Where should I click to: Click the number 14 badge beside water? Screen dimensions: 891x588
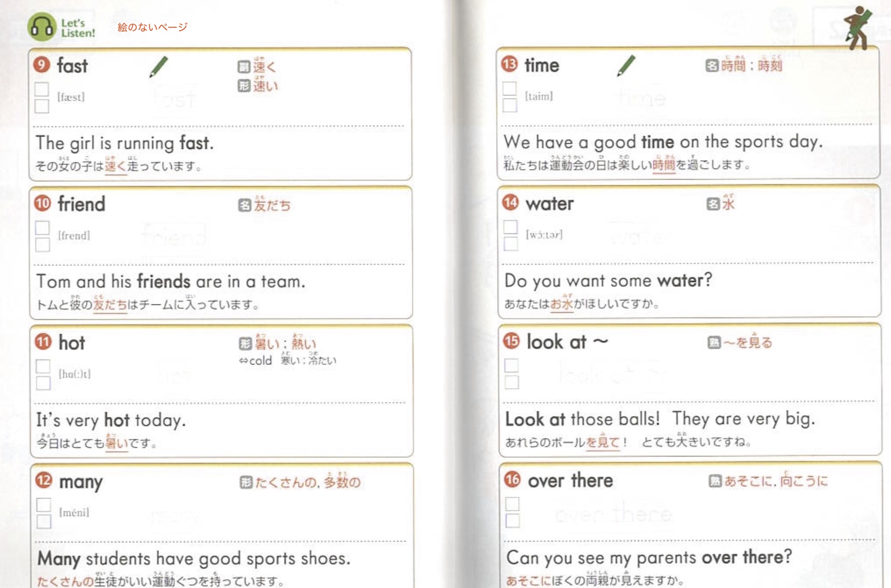coord(510,202)
